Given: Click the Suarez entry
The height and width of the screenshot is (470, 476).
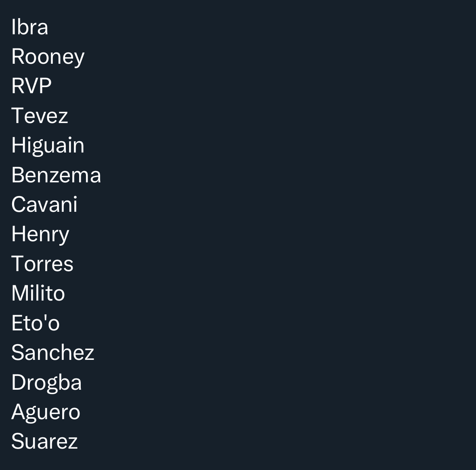Looking at the screenshot, I should coord(45,441).
